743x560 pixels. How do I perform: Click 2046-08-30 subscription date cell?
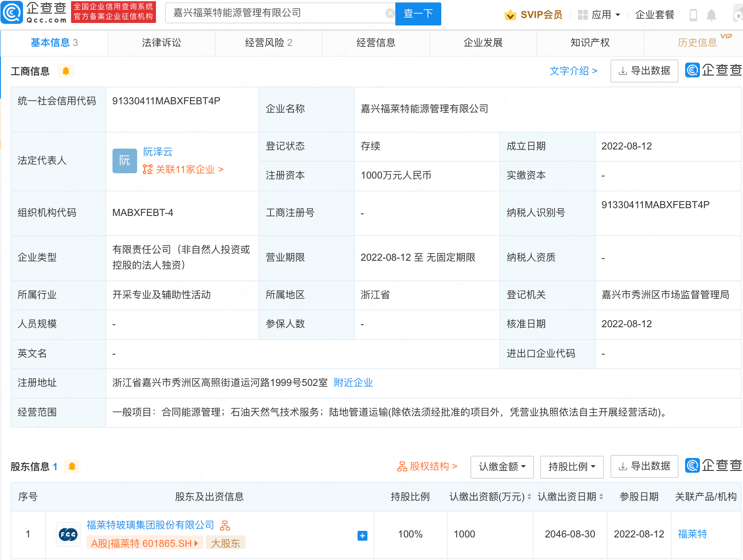click(x=570, y=534)
